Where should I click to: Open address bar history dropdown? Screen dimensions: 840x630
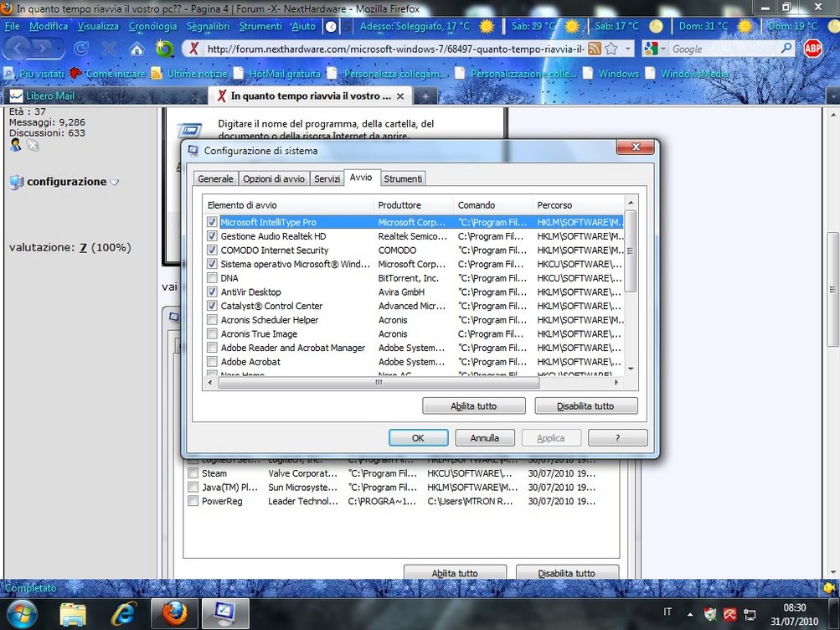[x=628, y=49]
